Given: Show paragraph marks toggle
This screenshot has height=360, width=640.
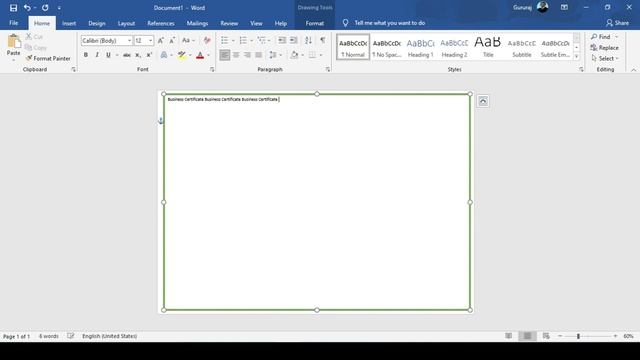Looking at the screenshot, I should coord(322,40).
